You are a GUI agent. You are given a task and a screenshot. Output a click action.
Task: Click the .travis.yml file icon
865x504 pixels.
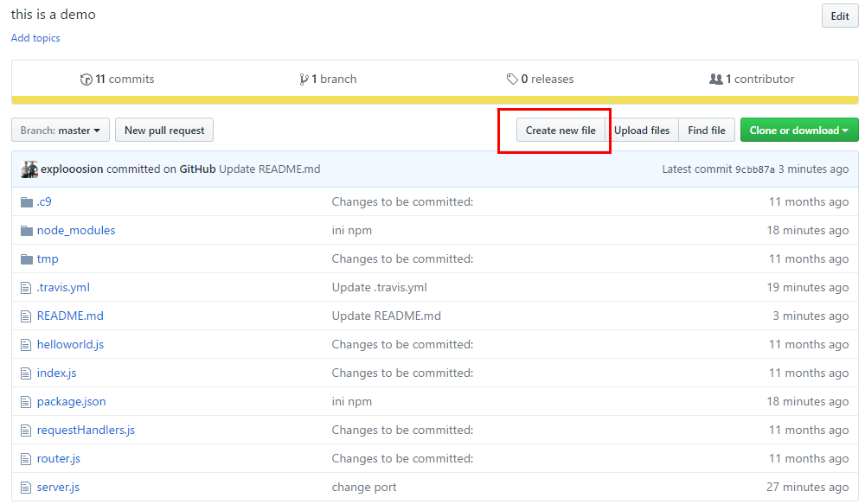click(x=25, y=288)
